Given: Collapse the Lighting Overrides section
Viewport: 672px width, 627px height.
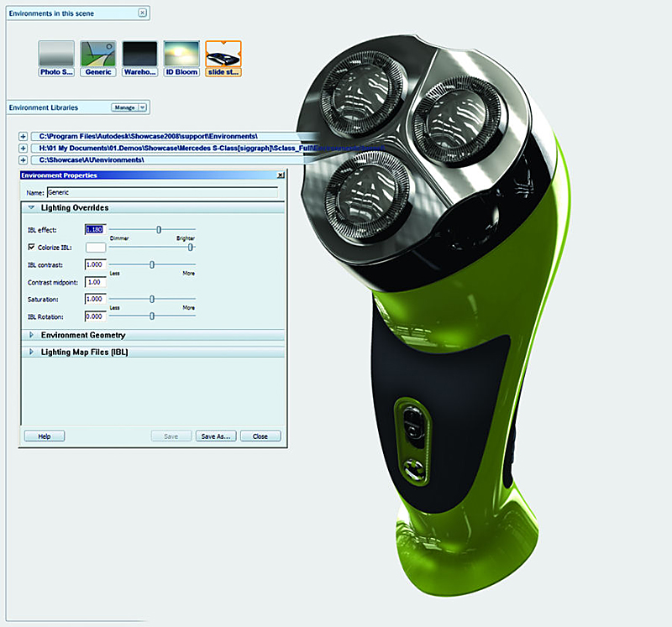Looking at the screenshot, I should point(31,207).
